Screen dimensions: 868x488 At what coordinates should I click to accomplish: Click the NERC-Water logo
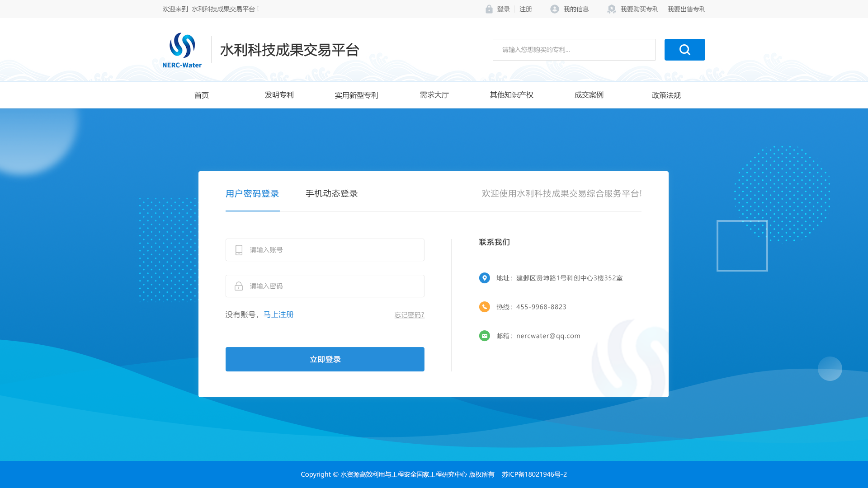(x=182, y=50)
